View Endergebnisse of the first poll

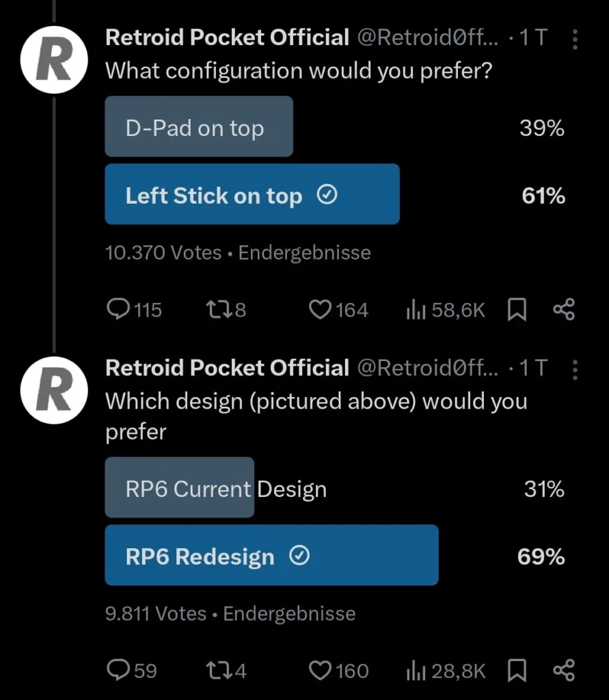[303, 253]
